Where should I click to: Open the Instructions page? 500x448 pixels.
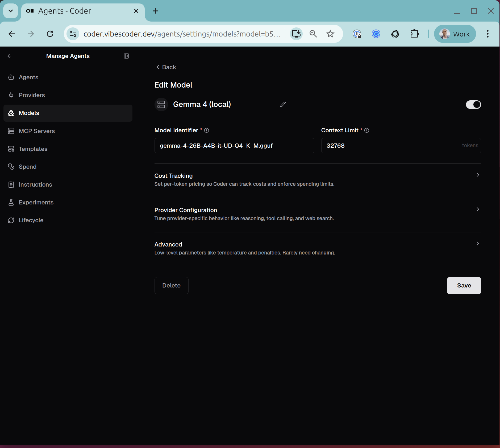tap(68, 184)
